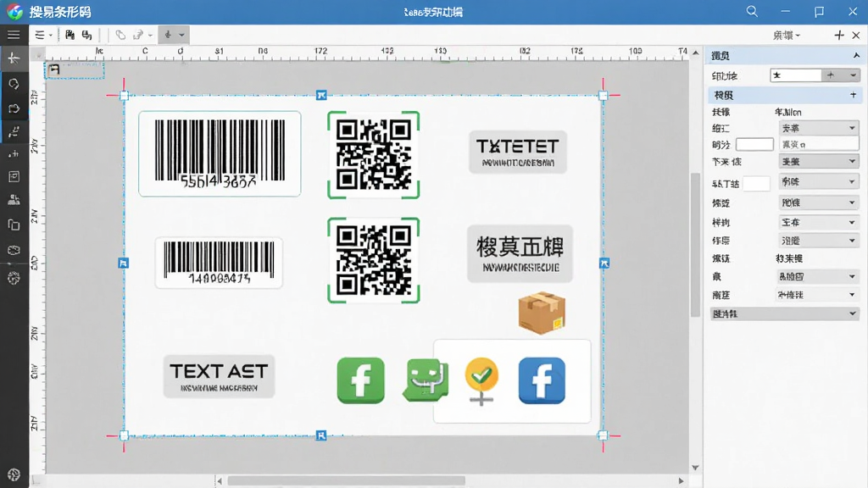Click the sidebar gear settings icon

point(14,278)
